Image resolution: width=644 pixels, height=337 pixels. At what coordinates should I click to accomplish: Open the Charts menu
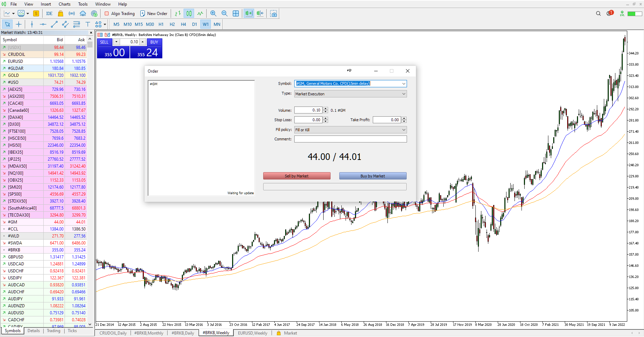click(65, 4)
